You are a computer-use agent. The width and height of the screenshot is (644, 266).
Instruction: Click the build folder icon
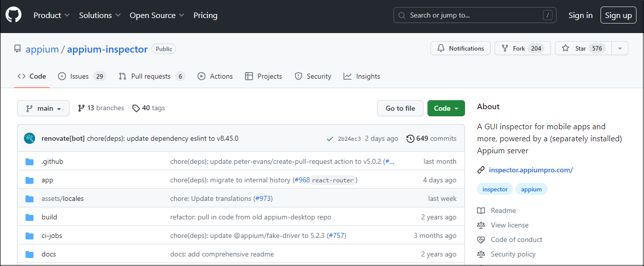tap(29, 217)
